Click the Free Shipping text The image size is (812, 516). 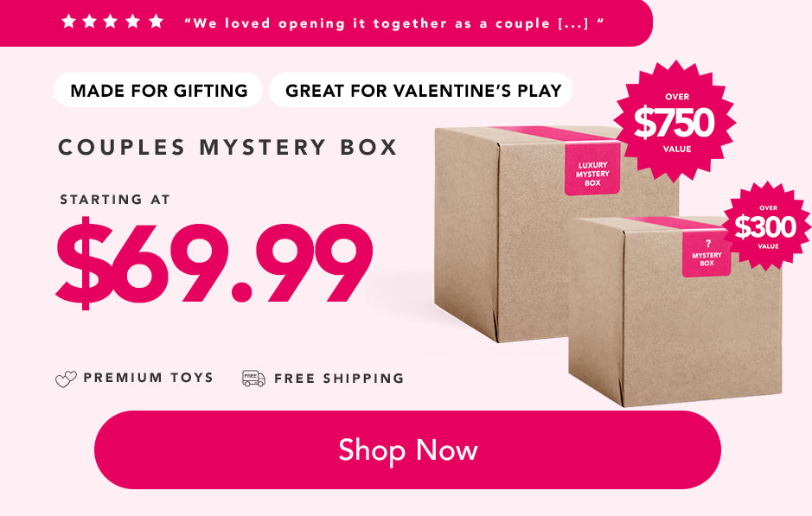(339, 379)
